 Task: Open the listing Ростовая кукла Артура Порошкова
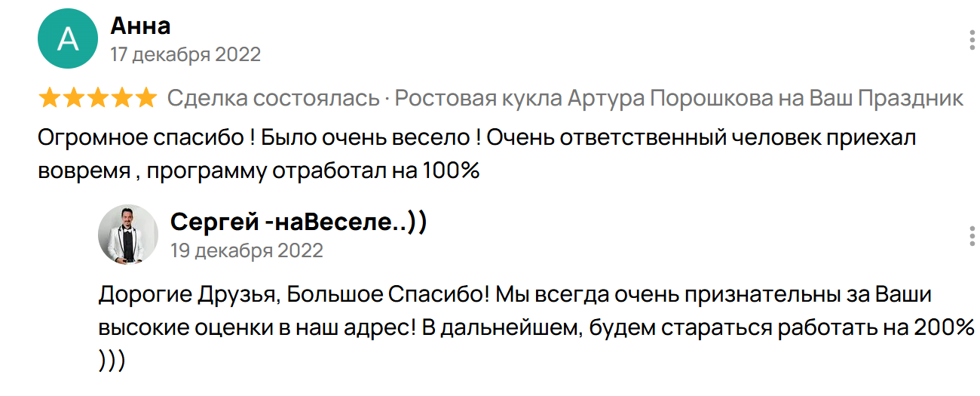coord(678,98)
